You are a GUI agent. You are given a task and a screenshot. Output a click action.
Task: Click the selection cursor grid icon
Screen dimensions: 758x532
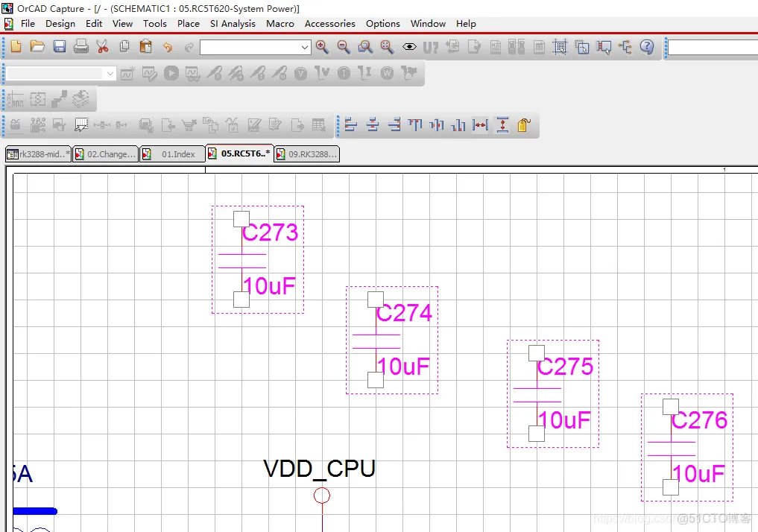pos(81,125)
